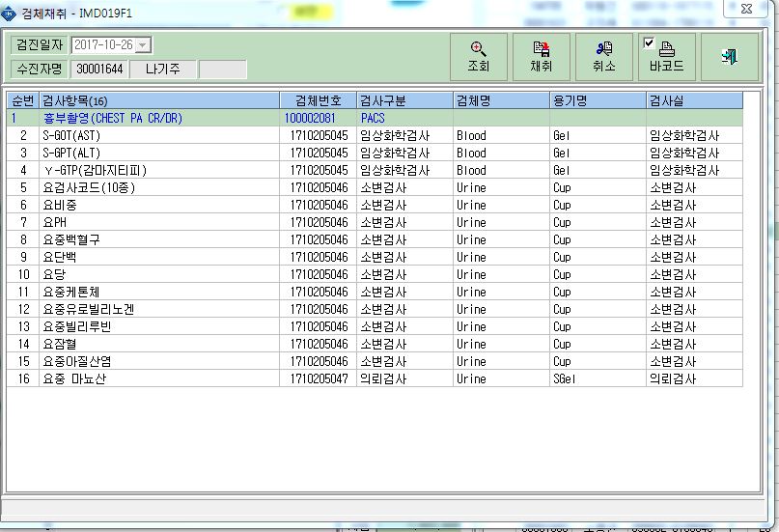Close the 검체채취 window
Screen dimensions: 779x532
point(746,9)
